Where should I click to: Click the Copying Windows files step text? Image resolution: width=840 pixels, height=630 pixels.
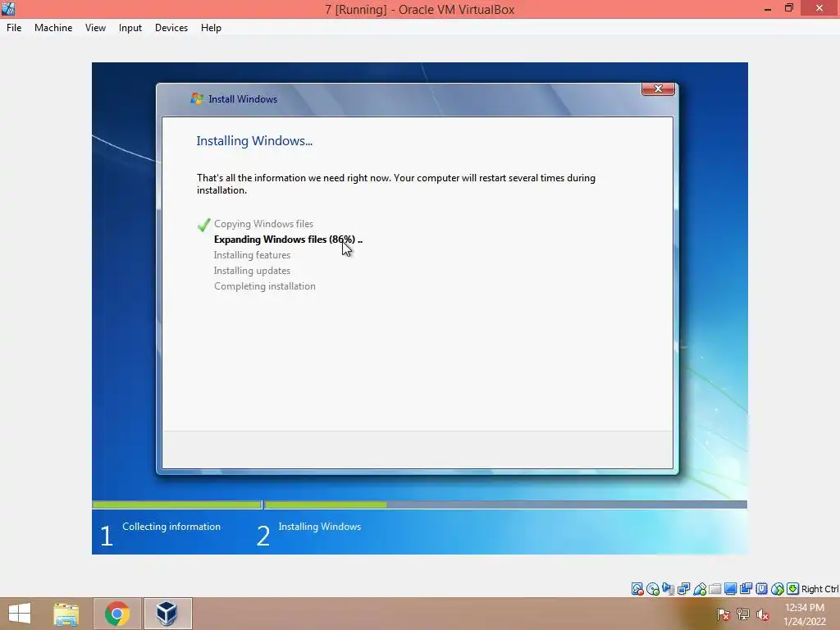263,224
